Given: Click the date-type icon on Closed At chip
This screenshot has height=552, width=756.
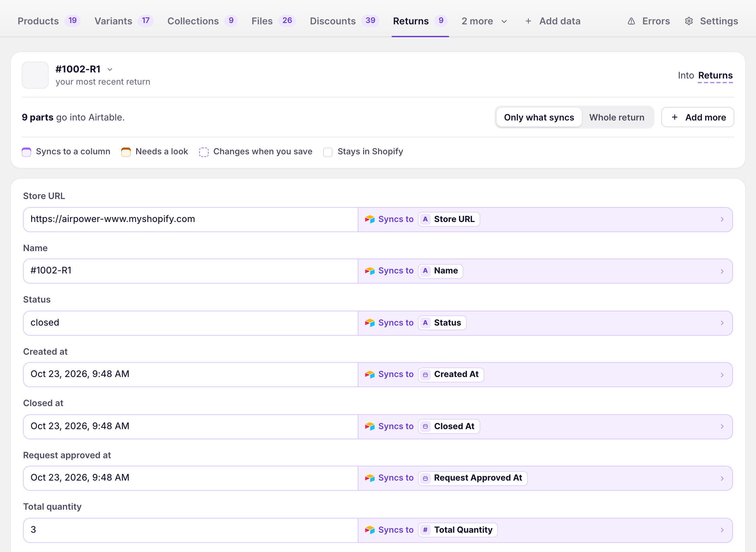Looking at the screenshot, I should [425, 426].
